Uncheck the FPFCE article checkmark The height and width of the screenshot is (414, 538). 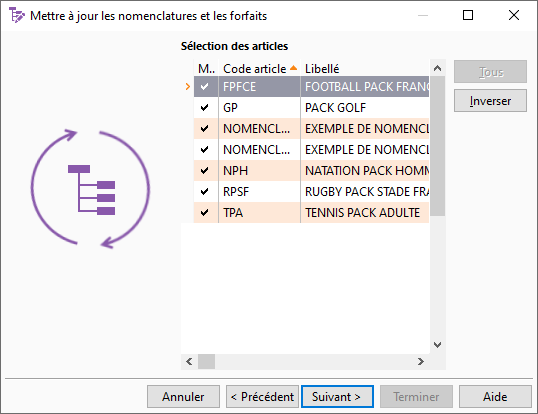(x=204, y=87)
